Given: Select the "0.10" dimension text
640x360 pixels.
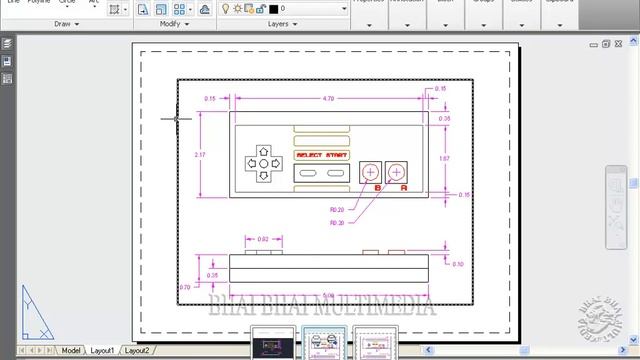Looking at the screenshot, I should pyautogui.click(x=458, y=264).
